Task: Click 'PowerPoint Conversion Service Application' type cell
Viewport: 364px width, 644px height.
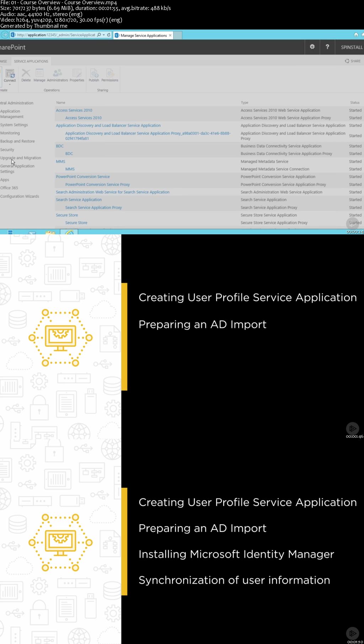Action: 278,177
